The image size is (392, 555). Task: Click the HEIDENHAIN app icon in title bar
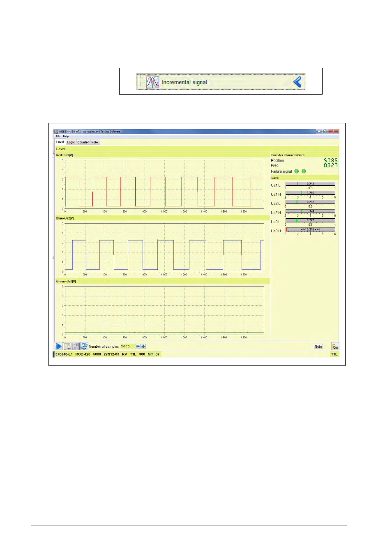(56, 132)
